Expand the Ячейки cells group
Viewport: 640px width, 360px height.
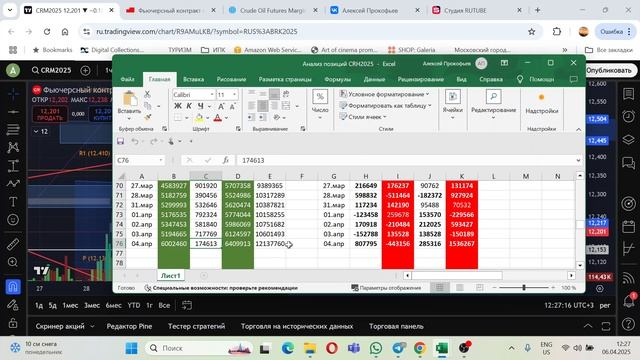coord(452,104)
